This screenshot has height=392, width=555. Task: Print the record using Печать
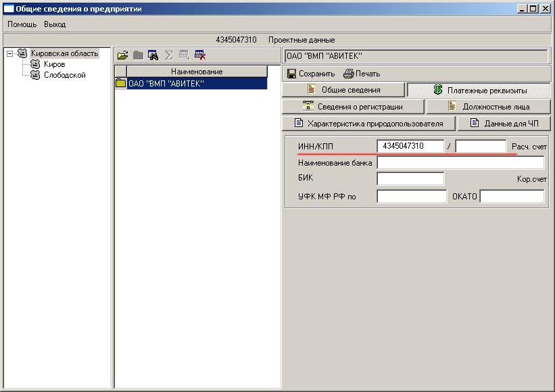(362, 73)
